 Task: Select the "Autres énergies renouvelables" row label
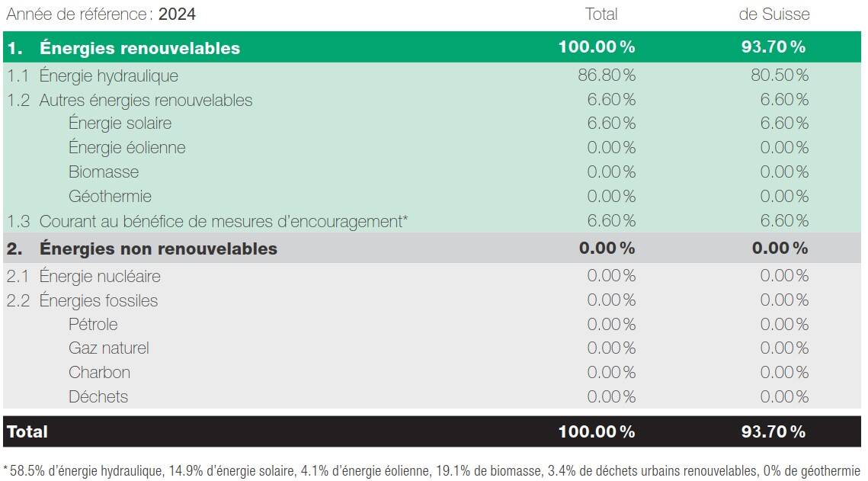146,100
